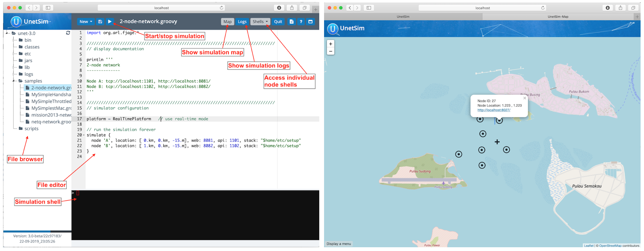Screen dimensions: 644x251
Task: Click the Leaflet attribution link
Action: (589, 246)
